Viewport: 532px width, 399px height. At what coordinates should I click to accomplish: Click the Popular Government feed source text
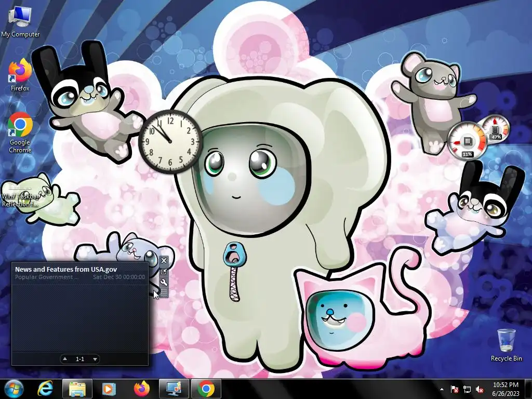[47, 277]
